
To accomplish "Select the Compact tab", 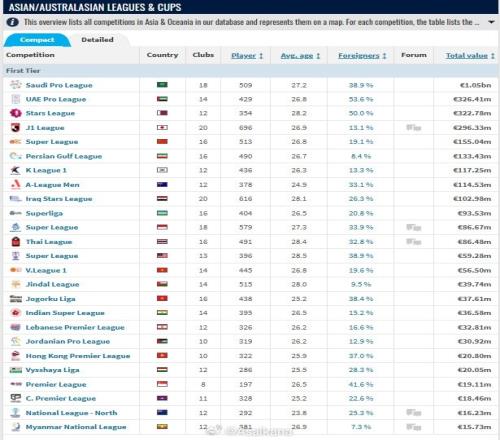I will click(x=37, y=40).
